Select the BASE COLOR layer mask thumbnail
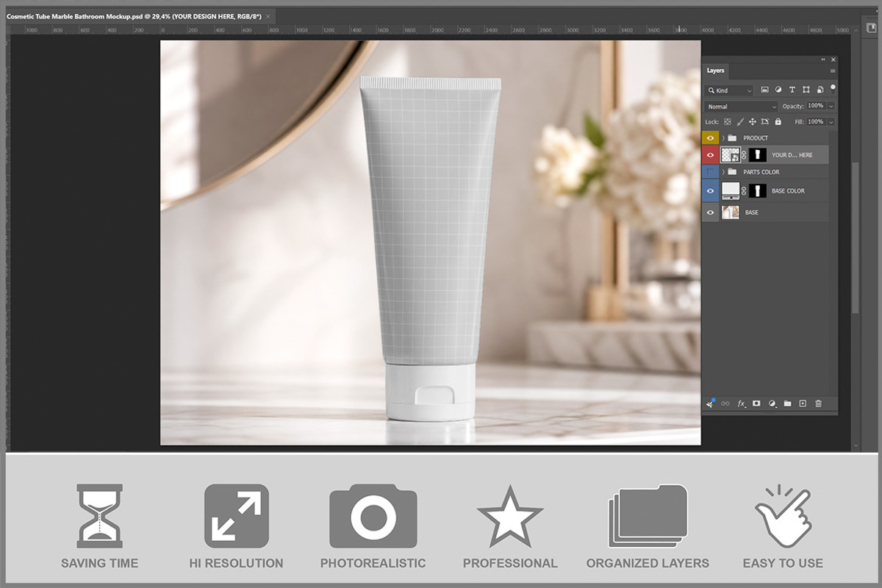 tap(758, 190)
